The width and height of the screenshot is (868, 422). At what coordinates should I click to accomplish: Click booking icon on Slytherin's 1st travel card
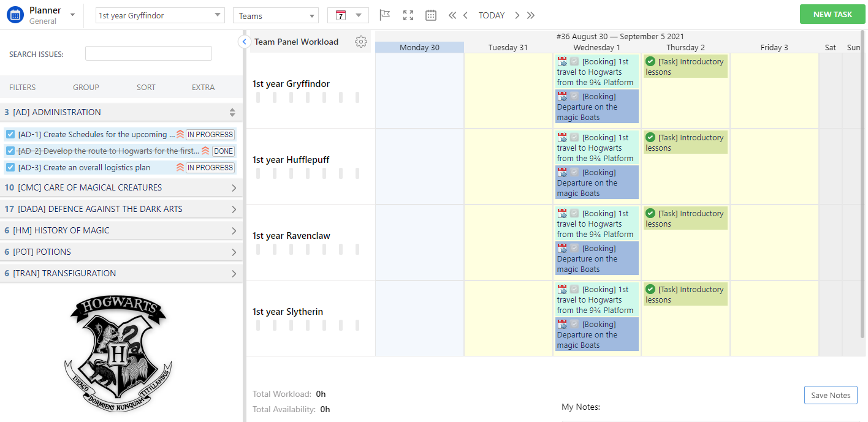click(562, 289)
